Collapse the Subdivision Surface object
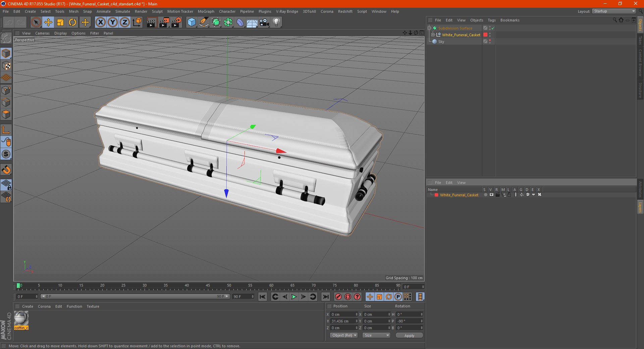644x349 pixels. 429,28
